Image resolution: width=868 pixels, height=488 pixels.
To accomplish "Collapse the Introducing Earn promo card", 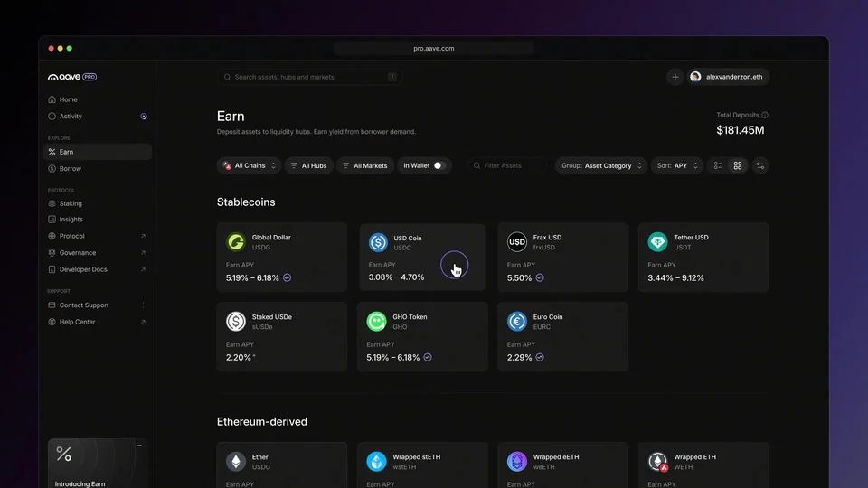I will tap(139, 446).
